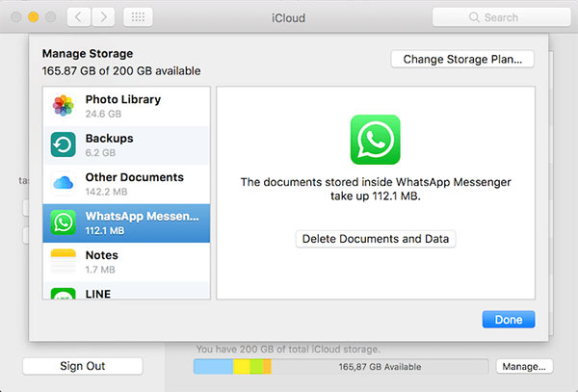The width and height of the screenshot is (578, 392).
Task: Click the large WhatsApp icon in detail pane
Action: (376, 140)
